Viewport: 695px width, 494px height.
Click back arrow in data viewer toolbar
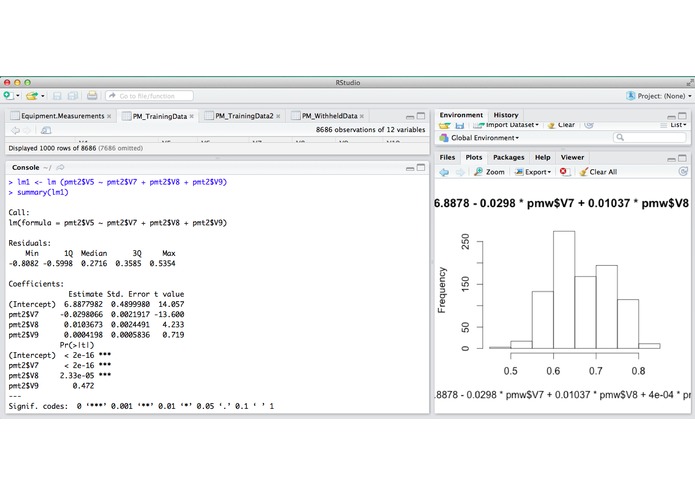point(16,130)
